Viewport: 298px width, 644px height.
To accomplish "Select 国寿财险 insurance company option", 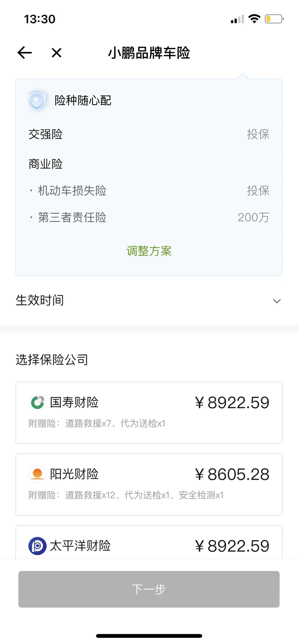I will [x=149, y=412].
